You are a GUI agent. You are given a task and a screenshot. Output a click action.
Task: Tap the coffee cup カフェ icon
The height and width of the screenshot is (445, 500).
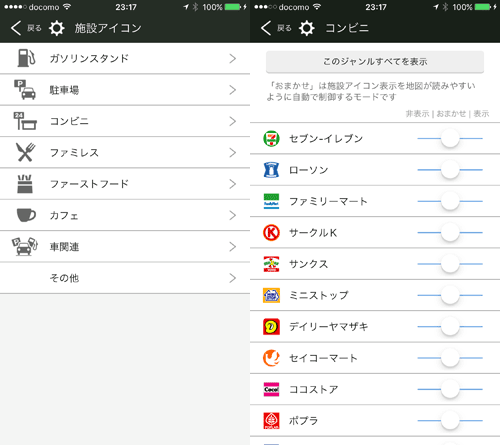tap(26, 215)
